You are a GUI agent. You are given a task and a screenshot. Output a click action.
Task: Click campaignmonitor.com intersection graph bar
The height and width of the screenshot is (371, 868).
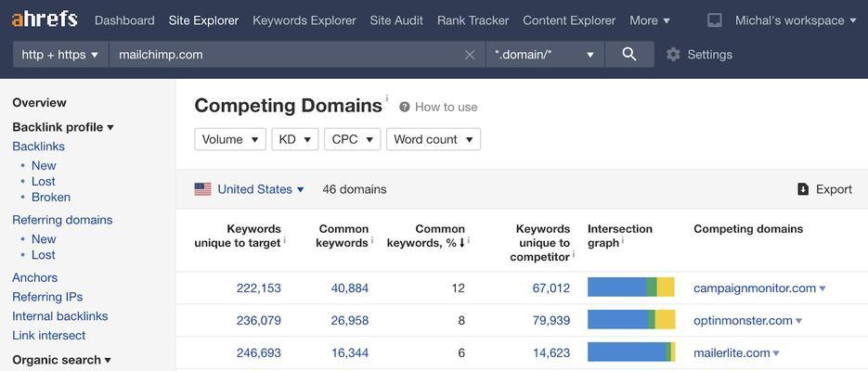631,288
